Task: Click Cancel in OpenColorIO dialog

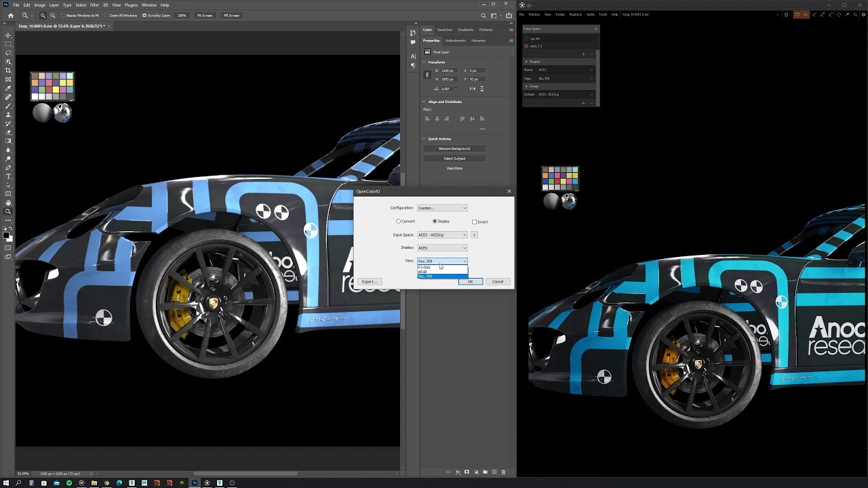Action: pos(498,281)
